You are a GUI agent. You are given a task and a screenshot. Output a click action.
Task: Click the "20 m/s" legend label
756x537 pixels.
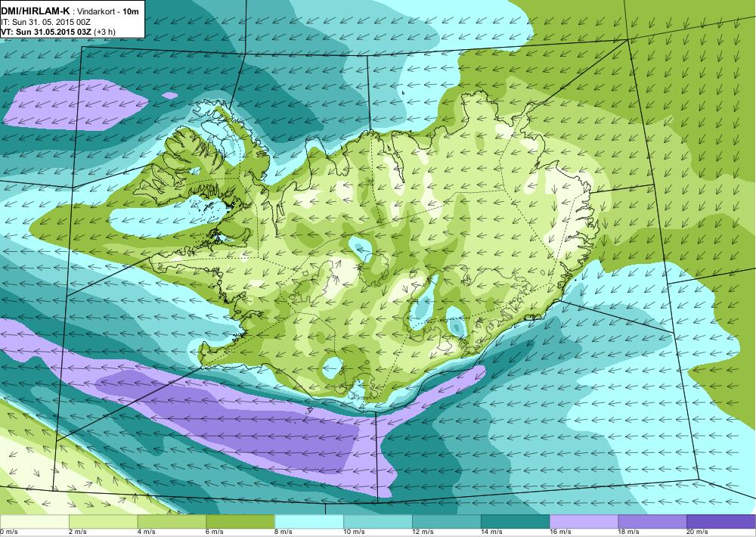[698, 532]
